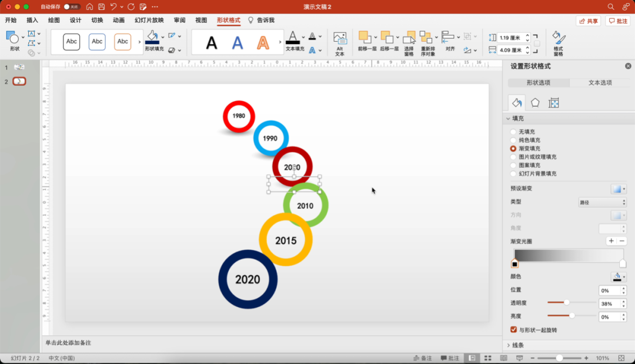
Task: Select Pattern Fill (图案填充) radio button
Action: pos(513,165)
